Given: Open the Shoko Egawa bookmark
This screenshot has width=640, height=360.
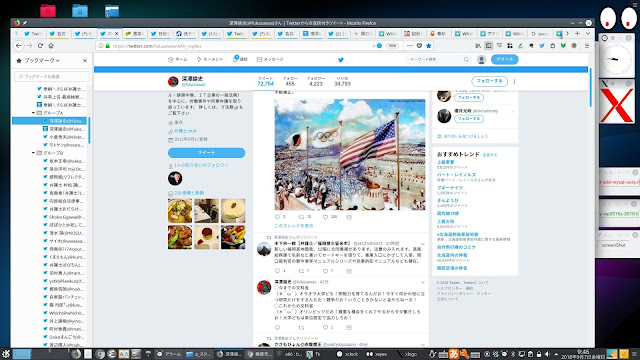Looking at the screenshot, I should [x=64, y=217].
